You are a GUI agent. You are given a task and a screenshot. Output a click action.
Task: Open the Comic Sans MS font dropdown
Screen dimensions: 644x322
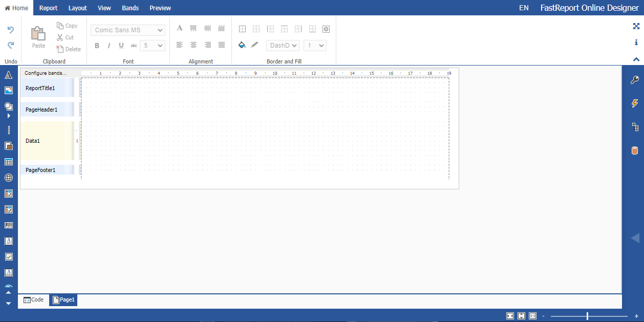click(128, 30)
